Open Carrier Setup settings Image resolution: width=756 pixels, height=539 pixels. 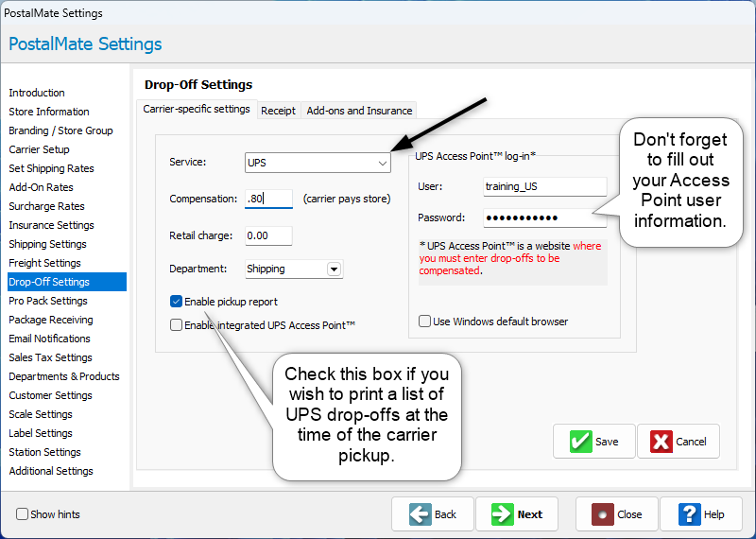point(39,149)
